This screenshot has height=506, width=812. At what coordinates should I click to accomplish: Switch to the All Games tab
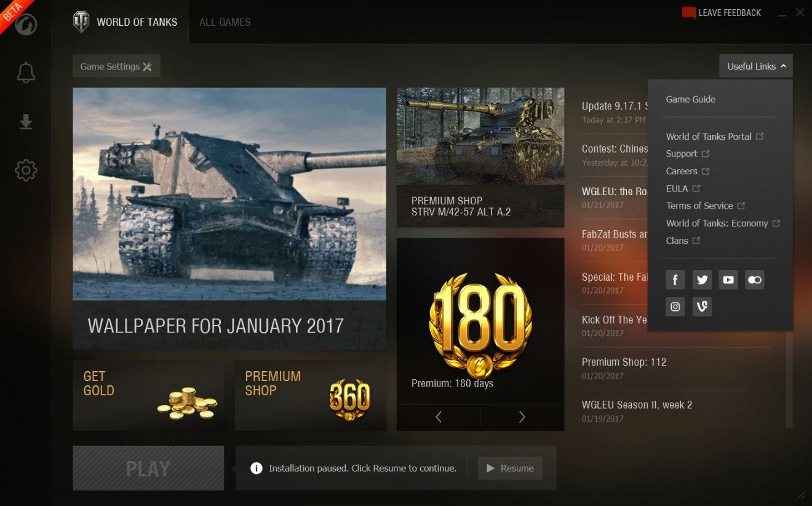(x=225, y=22)
